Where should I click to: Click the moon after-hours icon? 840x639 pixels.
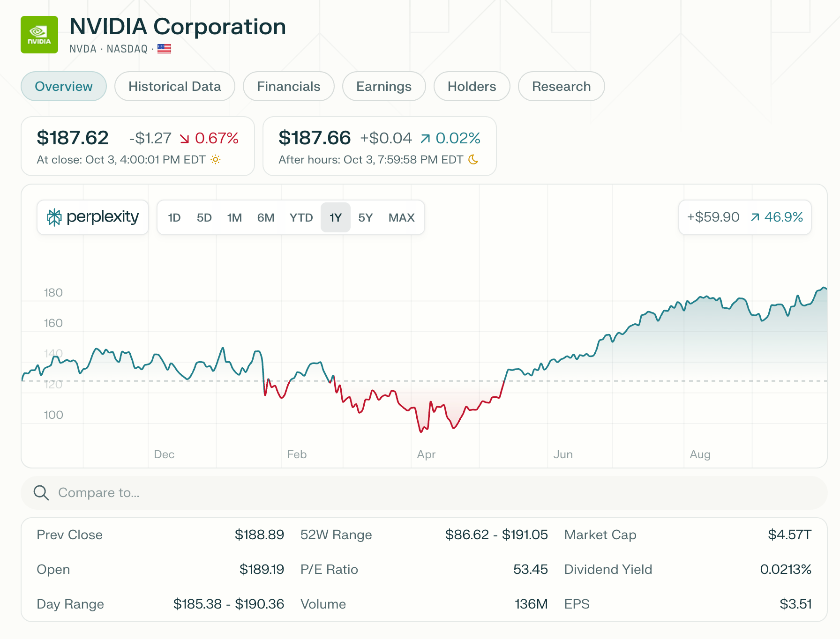[x=473, y=160]
